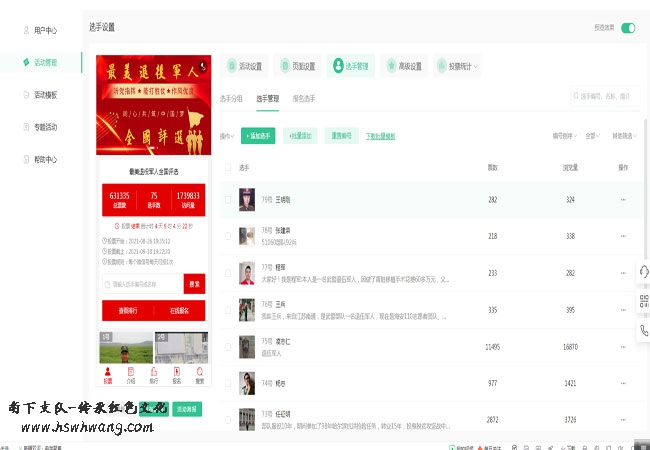Screen dimensions: 650x450
Task: Click the 活动设置 settings icon tab
Action: 244,66
